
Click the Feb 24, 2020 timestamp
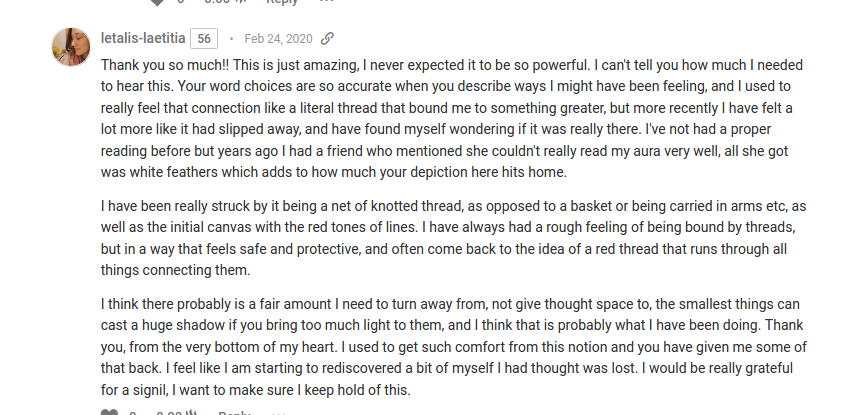[x=278, y=38]
